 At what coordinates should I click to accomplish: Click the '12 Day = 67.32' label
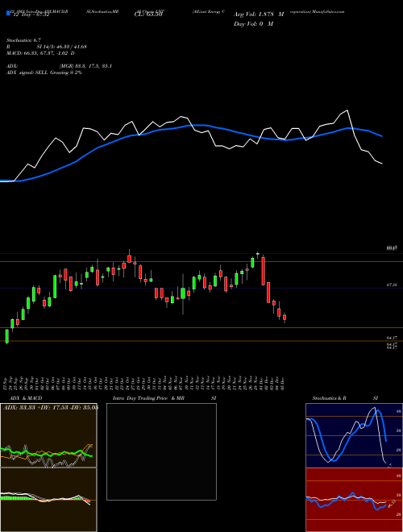30,15
